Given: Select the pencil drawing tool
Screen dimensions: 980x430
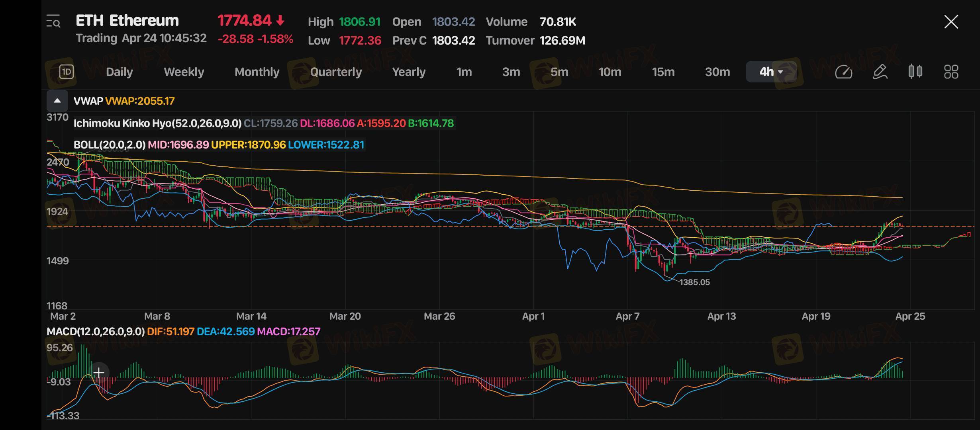Looking at the screenshot, I should pyautogui.click(x=880, y=72).
